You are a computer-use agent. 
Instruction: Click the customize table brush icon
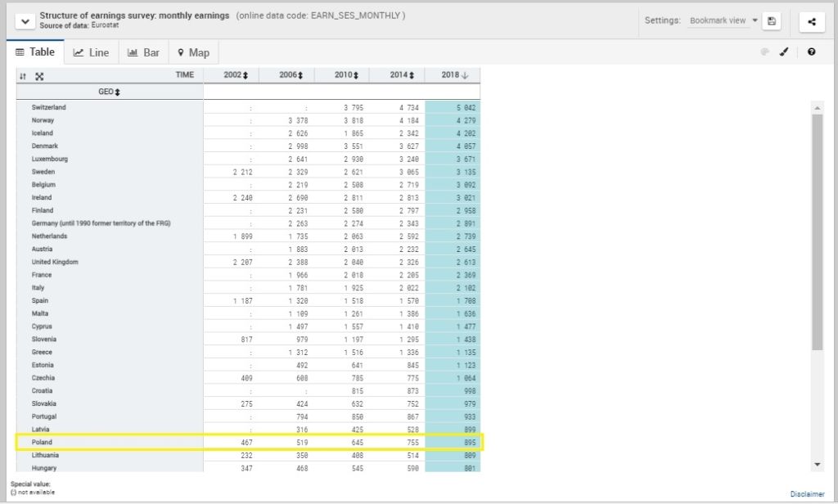783,52
